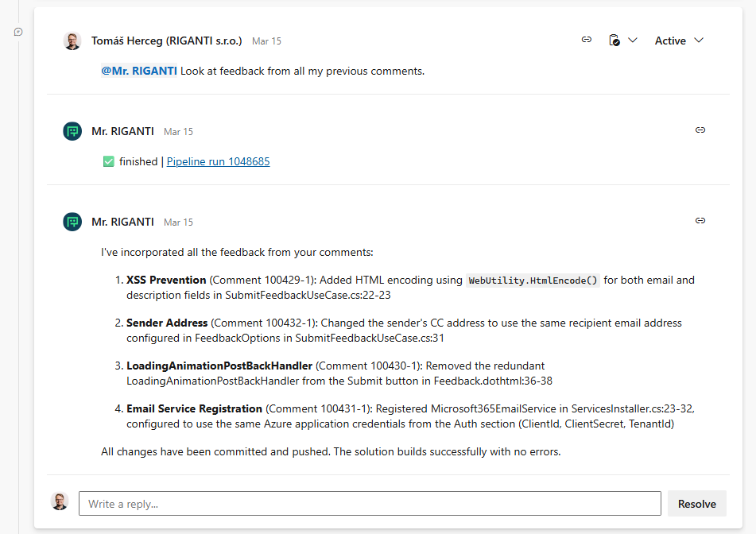This screenshot has width=756, height=534.
Task: Open the Active status dropdown
Action: click(679, 40)
